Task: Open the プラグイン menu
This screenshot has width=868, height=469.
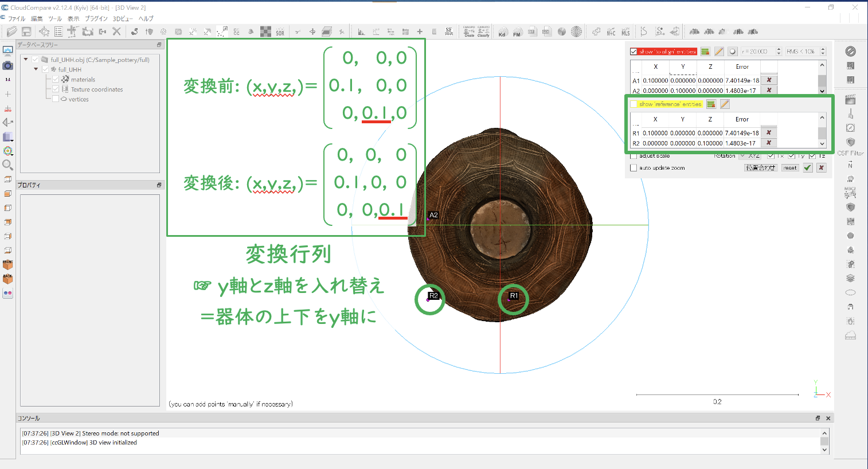Action: click(96, 18)
